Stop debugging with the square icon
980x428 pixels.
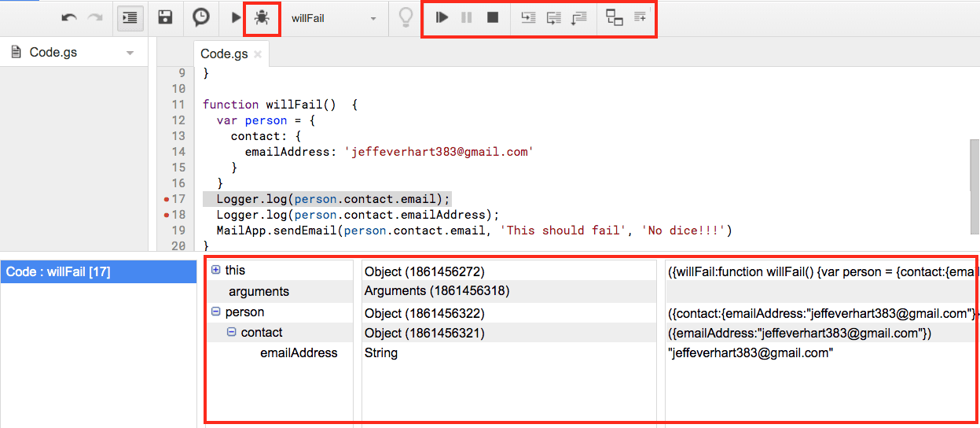click(493, 17)
